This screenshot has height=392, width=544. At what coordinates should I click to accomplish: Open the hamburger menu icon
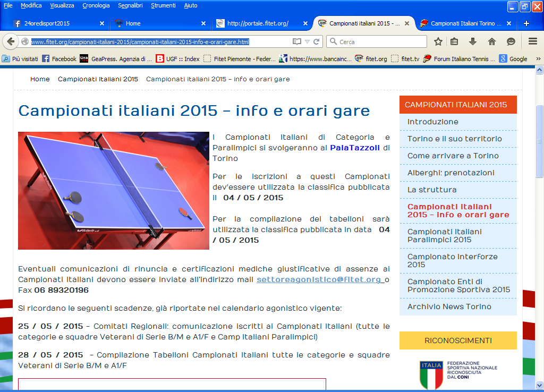point(533,41)
